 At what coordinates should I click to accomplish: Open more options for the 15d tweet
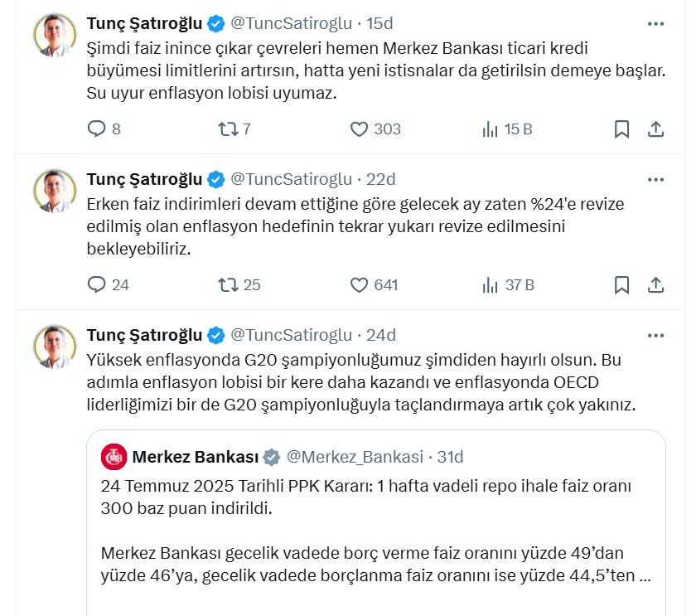655,23
